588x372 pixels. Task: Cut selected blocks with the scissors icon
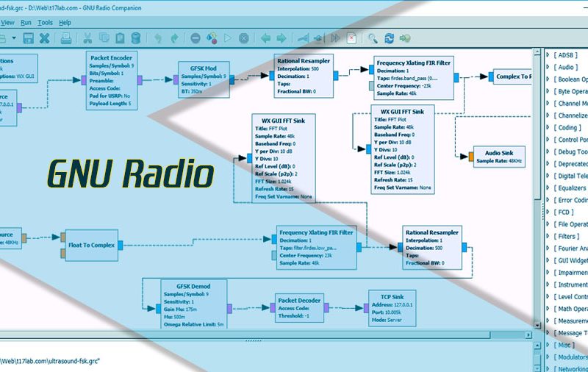(x=87, y=38)
